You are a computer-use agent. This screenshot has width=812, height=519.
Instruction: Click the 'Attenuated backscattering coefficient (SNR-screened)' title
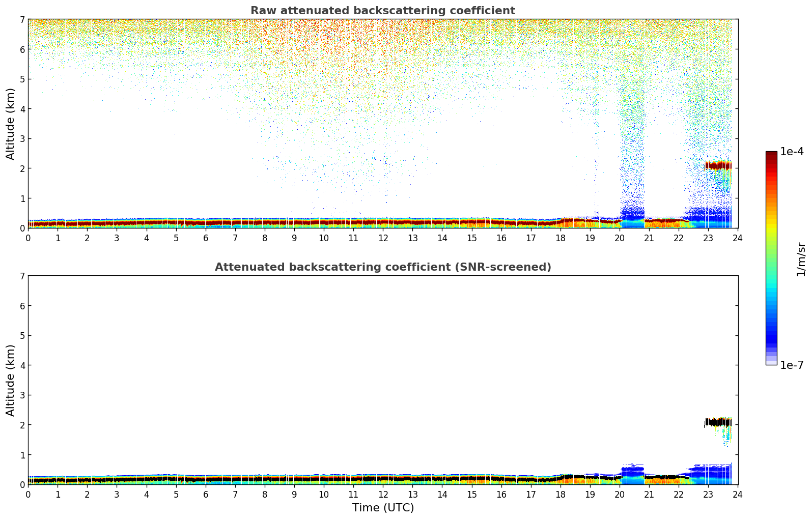point(383,267)
